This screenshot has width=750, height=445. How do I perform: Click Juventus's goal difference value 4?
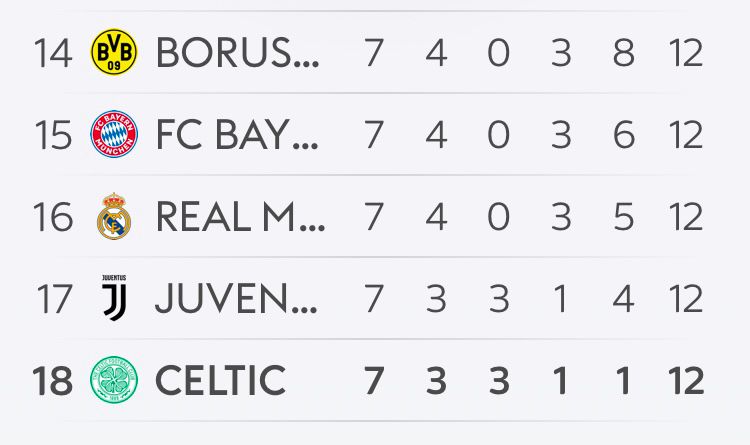click(x=623, y=300)
